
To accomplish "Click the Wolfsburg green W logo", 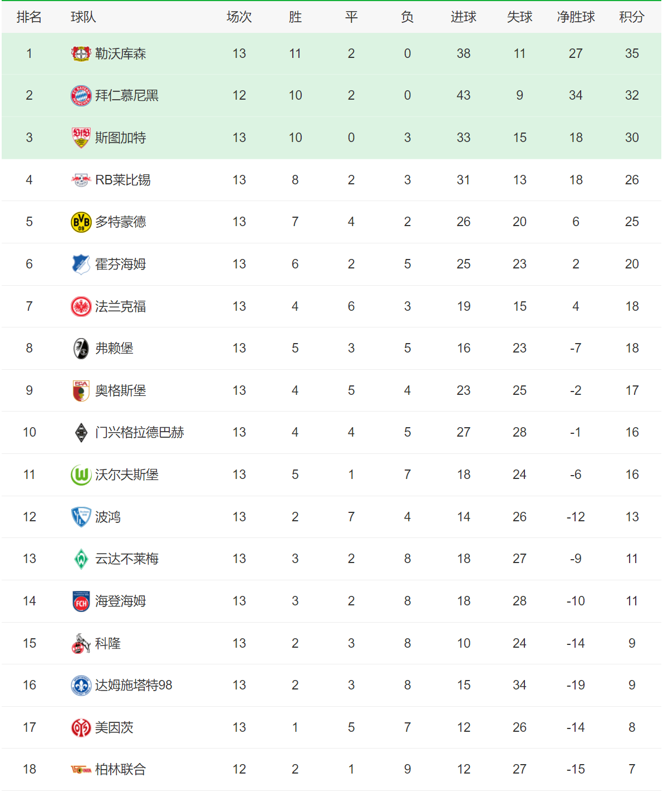I will coord(81,475).
